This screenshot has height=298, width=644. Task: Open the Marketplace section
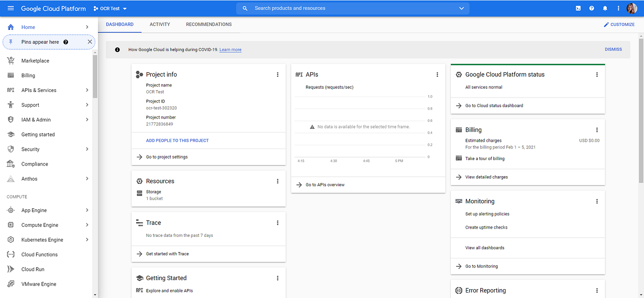[x=35, y=60]
